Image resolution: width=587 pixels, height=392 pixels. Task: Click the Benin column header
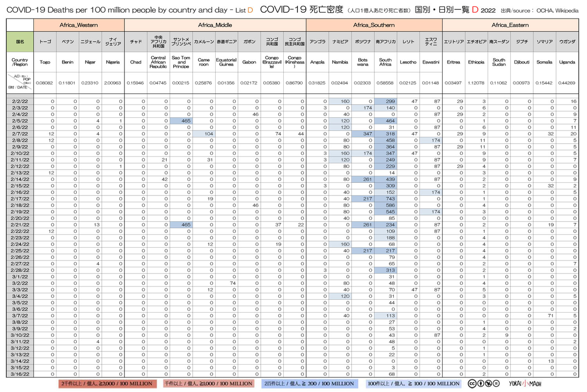(68, 62)
